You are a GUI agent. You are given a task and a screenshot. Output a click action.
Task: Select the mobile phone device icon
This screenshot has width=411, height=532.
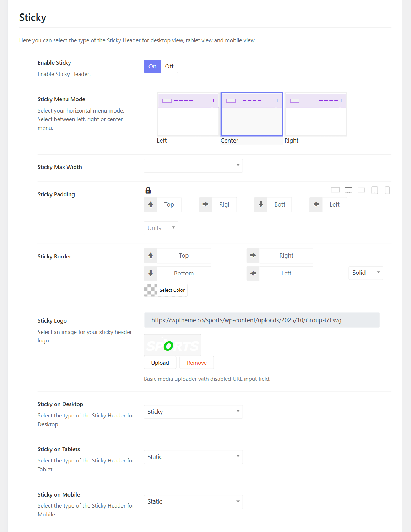[387, 190]
